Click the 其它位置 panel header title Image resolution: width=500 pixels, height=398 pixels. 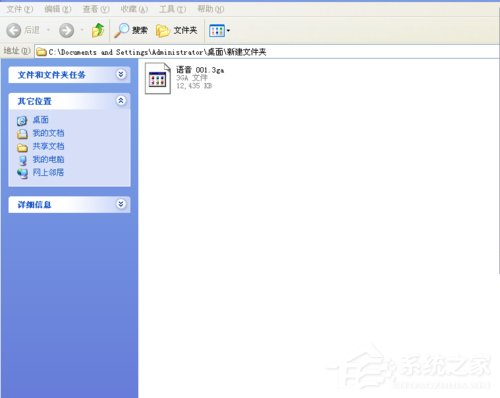[35, 101]
